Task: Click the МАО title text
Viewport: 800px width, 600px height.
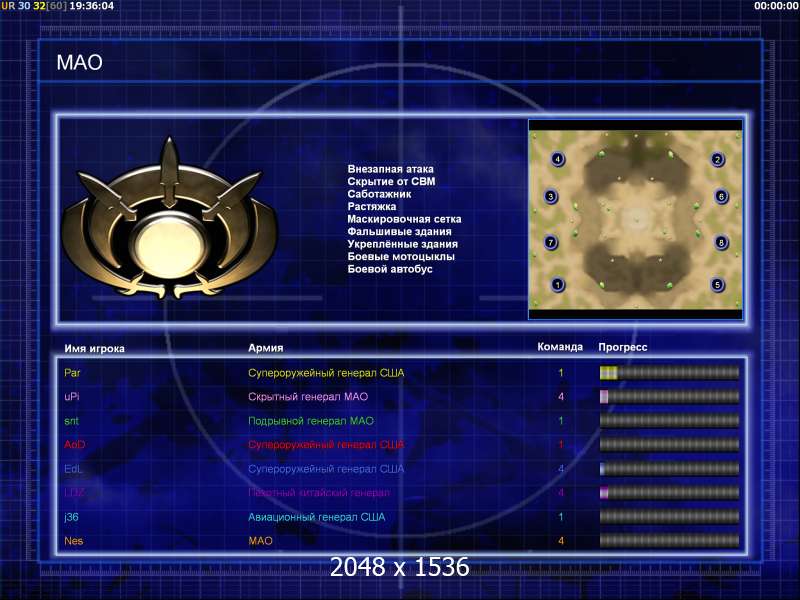Action: (80, 62)
